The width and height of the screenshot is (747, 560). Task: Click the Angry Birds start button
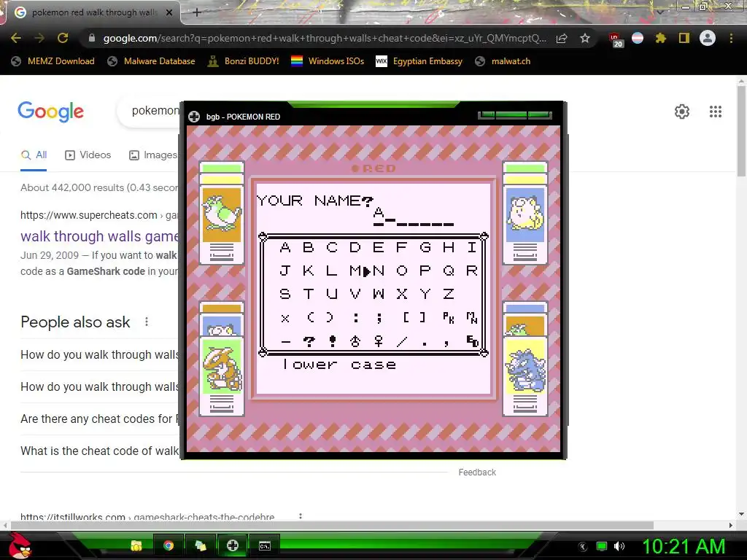[x=19, y=545]
